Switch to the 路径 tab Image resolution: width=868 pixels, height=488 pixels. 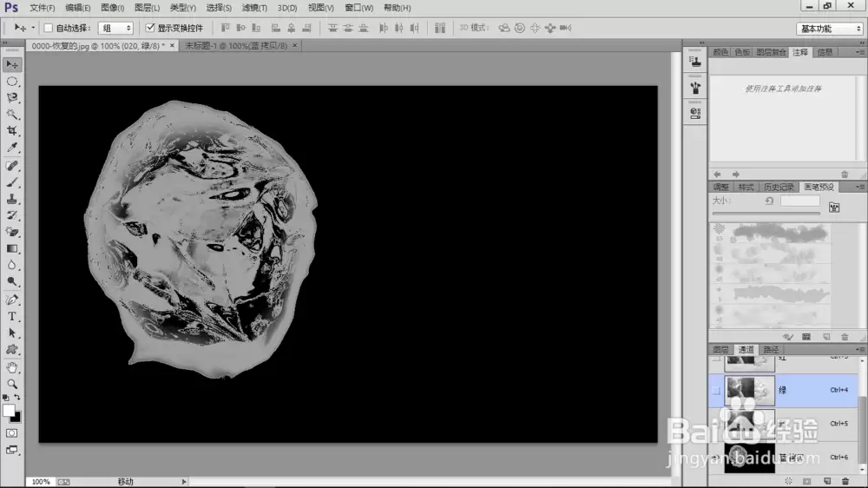(771, 350)
